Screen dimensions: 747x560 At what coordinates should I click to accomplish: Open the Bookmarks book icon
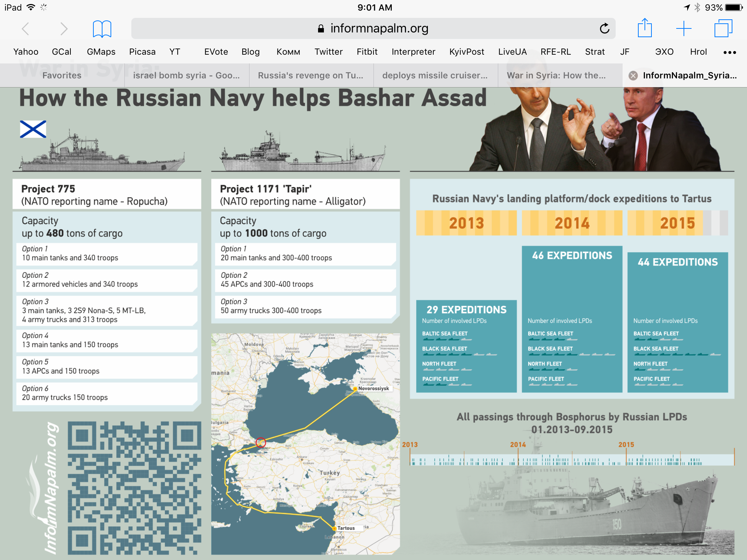[102, 28]
